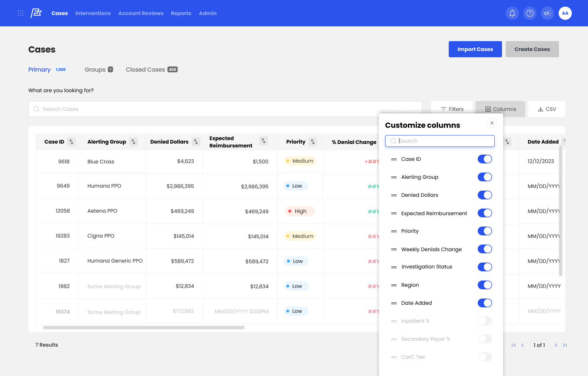Sort by Case ID column
This screenshot has width=588, height=376.
(71, 142)
